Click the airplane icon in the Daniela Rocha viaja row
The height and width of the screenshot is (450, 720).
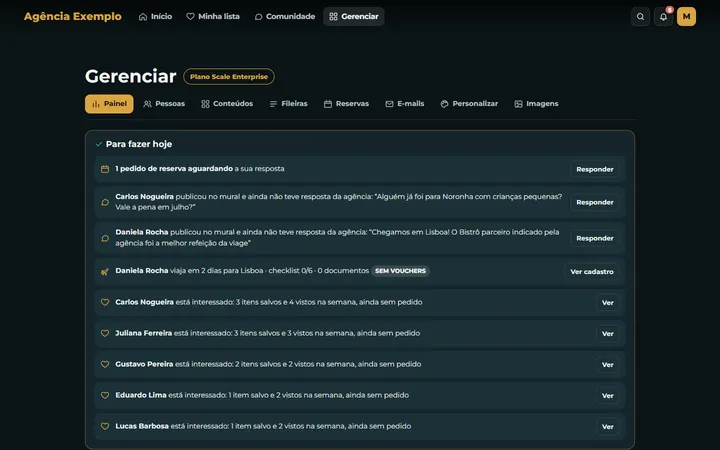coord(105,271)
